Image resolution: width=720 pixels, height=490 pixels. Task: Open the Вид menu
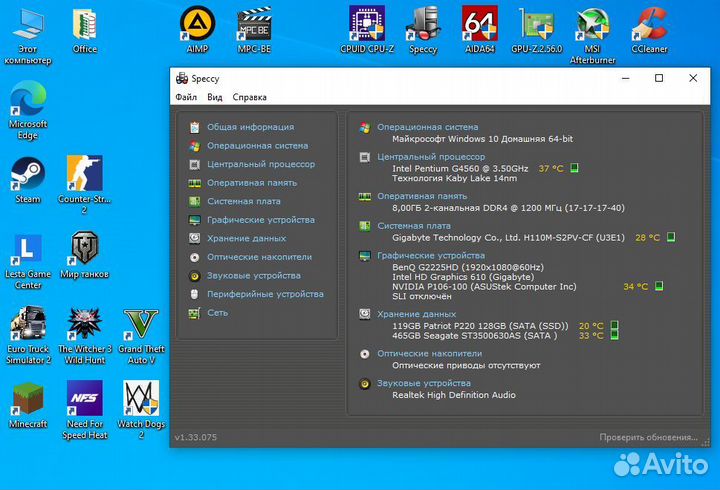(x=215, y=97)
